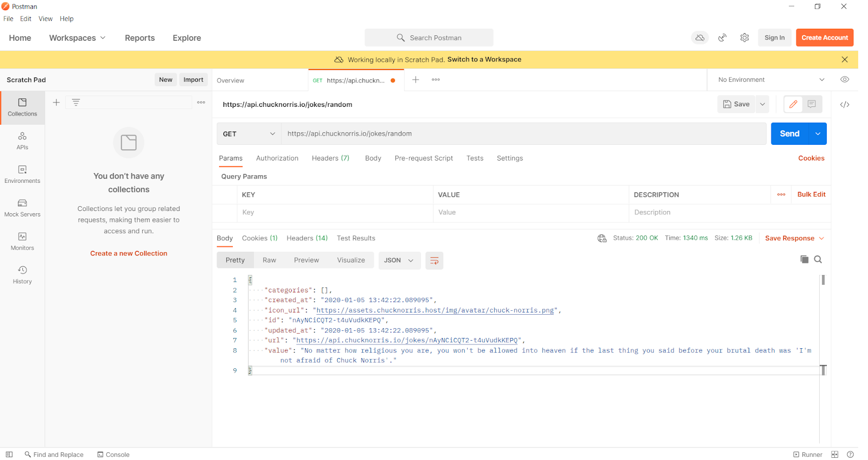Open the JSON format dropdown
The image size is (868, 460).
pyautogui.click(x=399, y=260)
